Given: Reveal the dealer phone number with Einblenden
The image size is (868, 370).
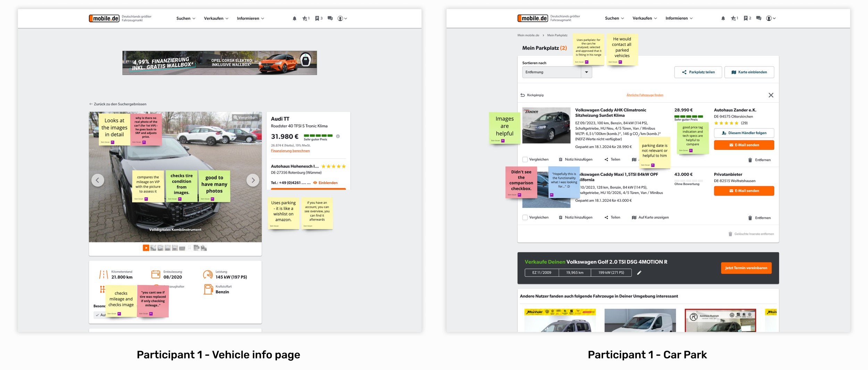Looking at the screenshot, I should [x=325, y=183].
